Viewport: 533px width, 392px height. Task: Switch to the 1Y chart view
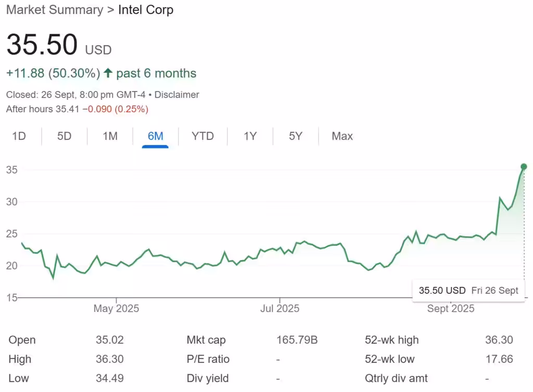[250, 136]
